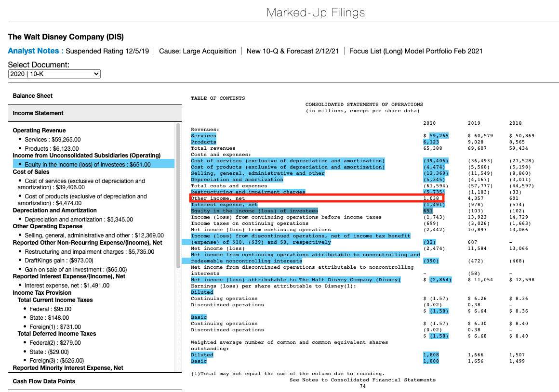
Task: Click The Walt Disney Company (DIS) title
Action: [x=66, y=37]
